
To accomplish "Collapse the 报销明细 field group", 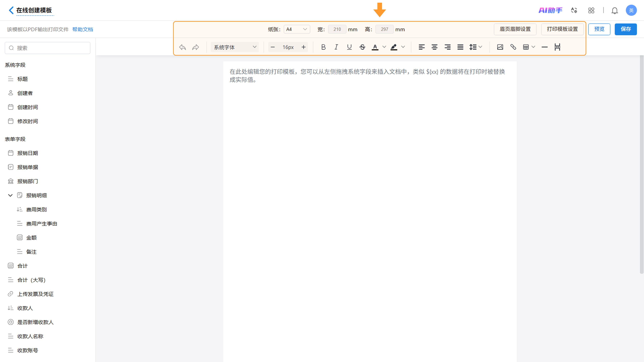I will click(10, 195).
